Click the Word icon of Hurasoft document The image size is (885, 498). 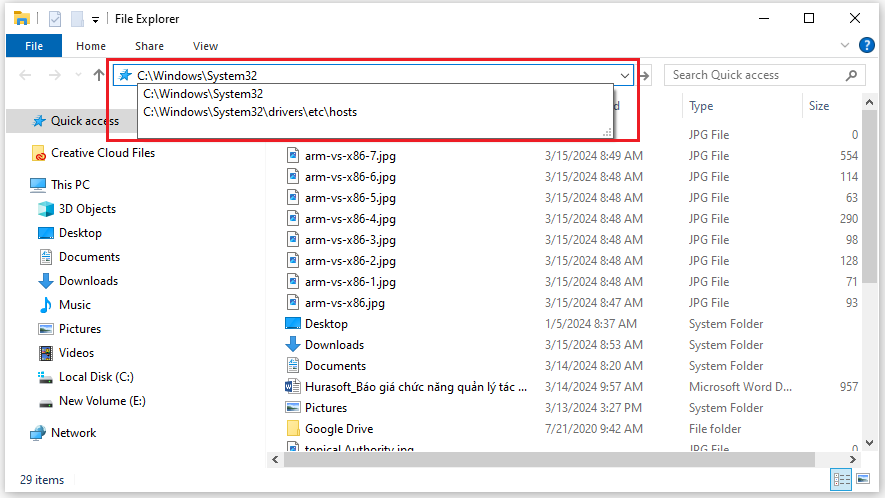[x=292, y=387]
